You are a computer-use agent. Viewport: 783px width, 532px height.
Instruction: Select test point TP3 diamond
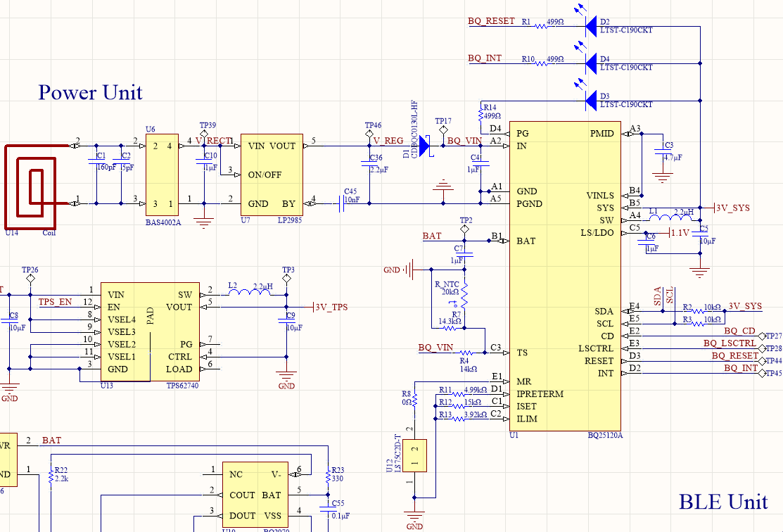click(x=286, y=279)
